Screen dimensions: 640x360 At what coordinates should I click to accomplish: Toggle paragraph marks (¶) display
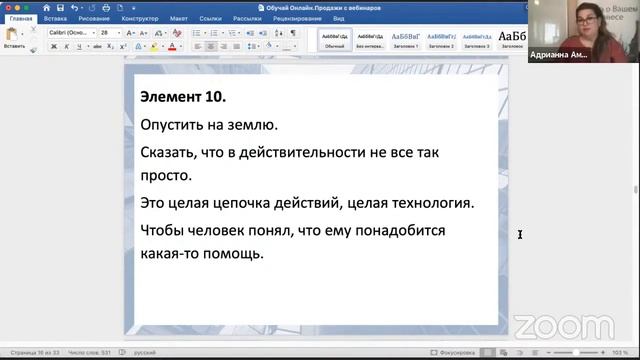(293, 33)
